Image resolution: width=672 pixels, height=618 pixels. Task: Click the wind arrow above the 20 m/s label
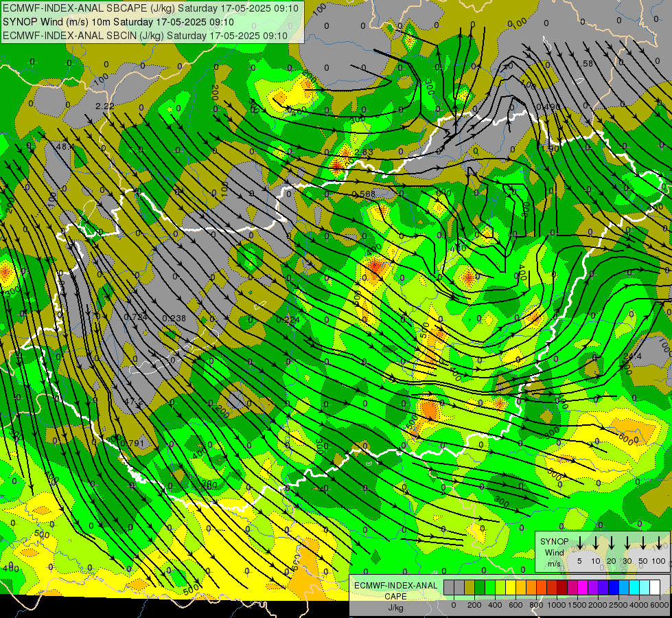point(612,543)
